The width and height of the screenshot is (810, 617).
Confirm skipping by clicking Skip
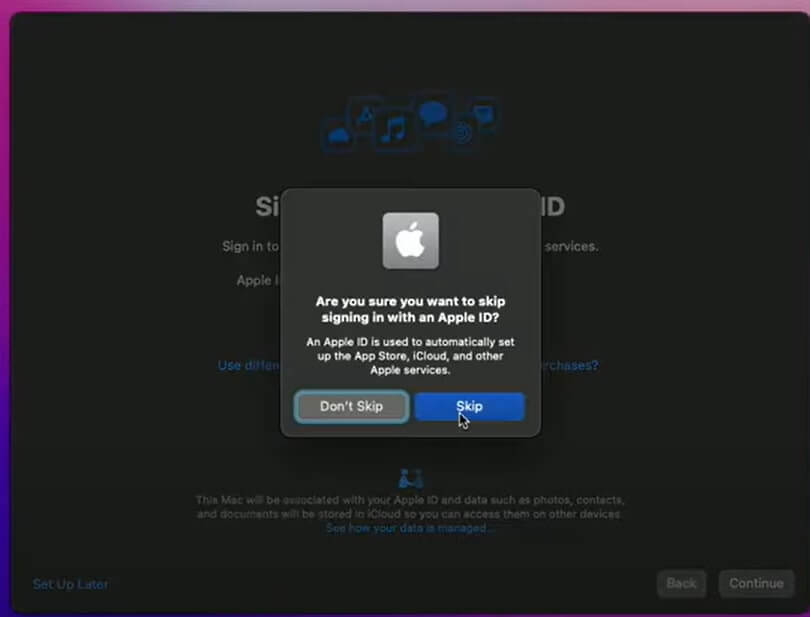click(x=468, y=406)
